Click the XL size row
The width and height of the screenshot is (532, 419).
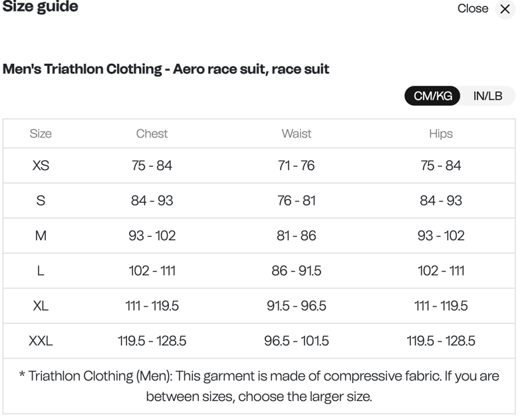[x=42, y=306]
